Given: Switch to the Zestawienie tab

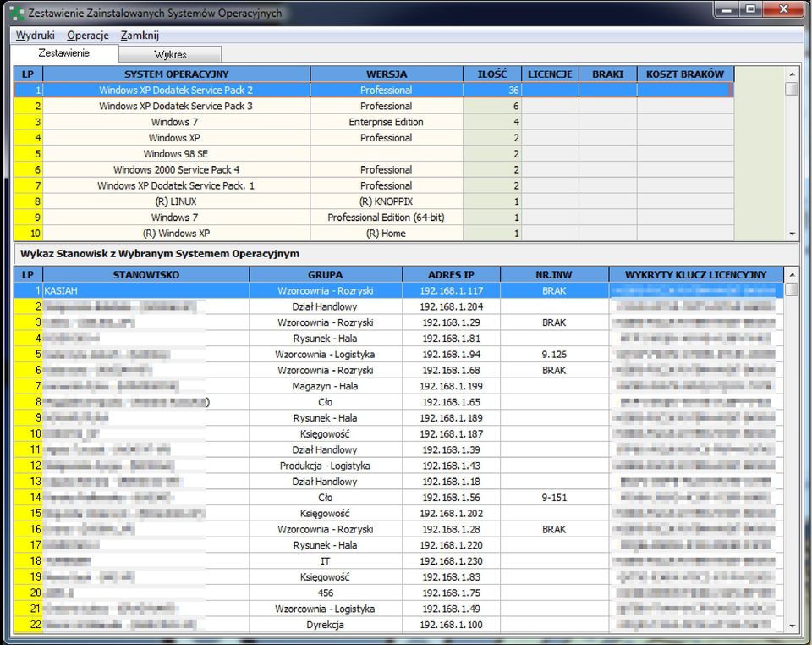Looking at the screenshot, I should [x=64, y=53].
